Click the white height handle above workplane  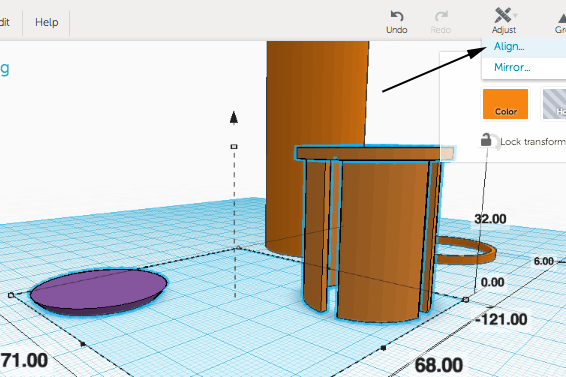click(x=234, y=147)
